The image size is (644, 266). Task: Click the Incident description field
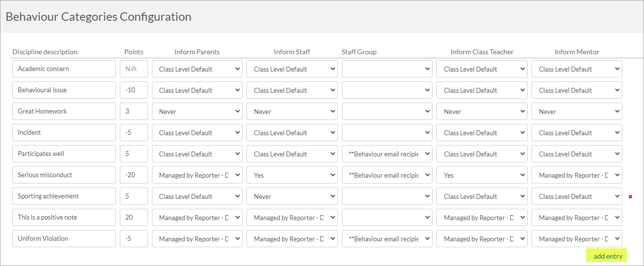[64, 133]
